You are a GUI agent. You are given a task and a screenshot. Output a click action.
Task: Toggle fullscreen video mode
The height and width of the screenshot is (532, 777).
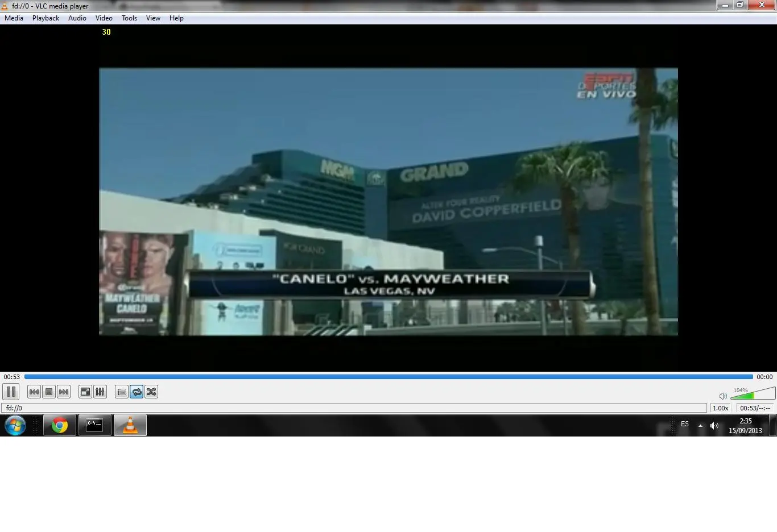(85, 392)
